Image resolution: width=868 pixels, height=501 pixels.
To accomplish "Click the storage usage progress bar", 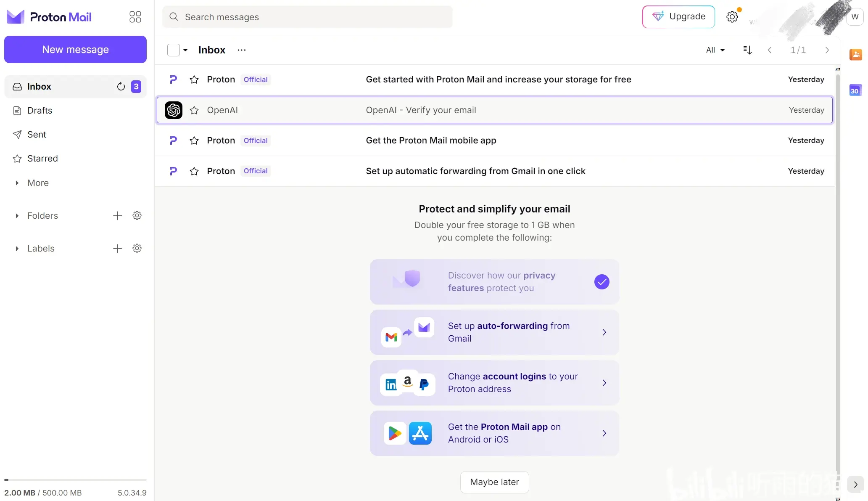I will tap(75, 480).
